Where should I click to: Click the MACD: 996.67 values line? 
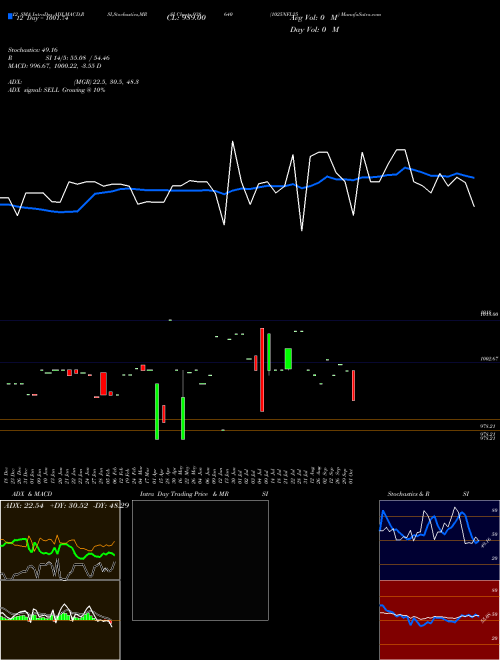pos(55,66)
